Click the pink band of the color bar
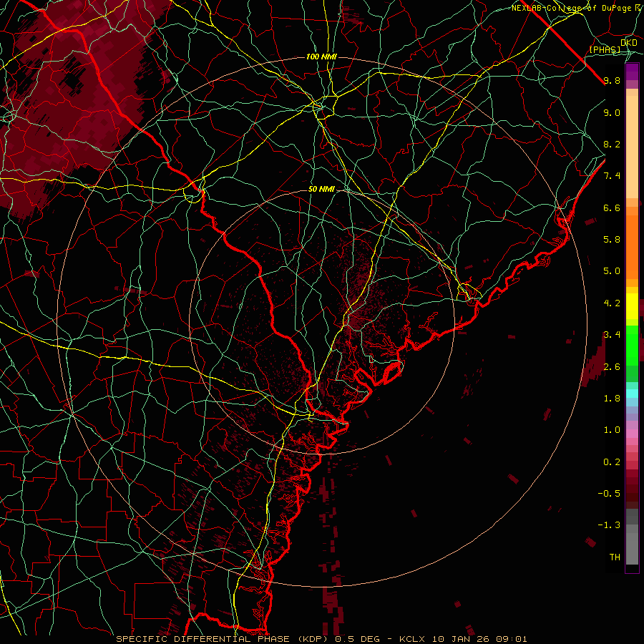Screen dimensions: 644x644 (632, 434)
